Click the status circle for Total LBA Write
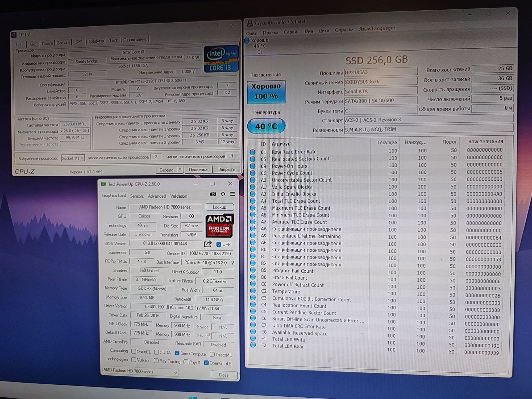 (x=253, y=338)
